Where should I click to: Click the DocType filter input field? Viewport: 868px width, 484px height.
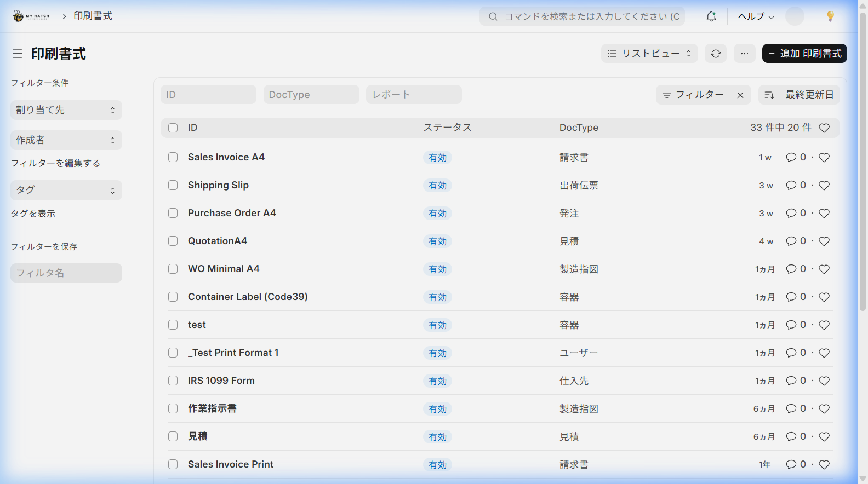(311, 95)
